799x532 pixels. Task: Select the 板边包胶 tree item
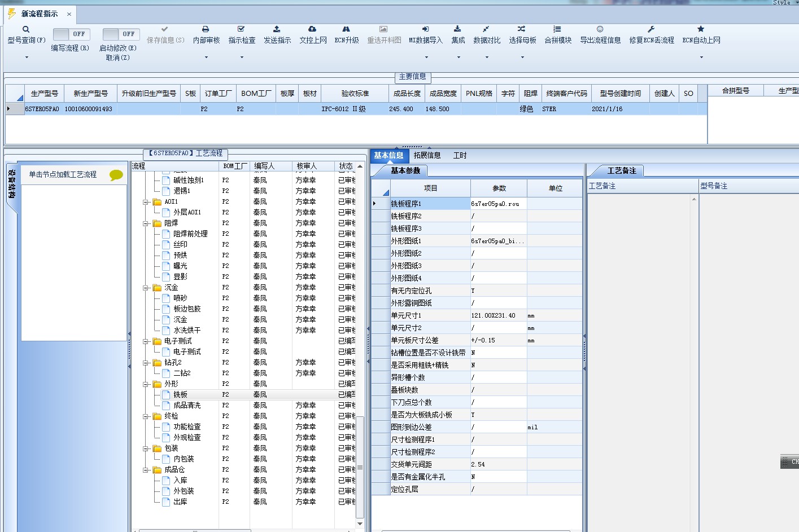click(x=187, y=309)
